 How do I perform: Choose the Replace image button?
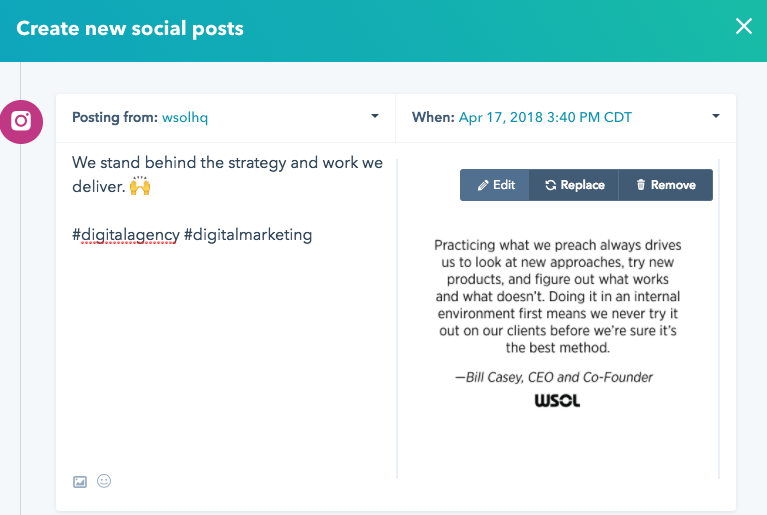tap(574, 185)
